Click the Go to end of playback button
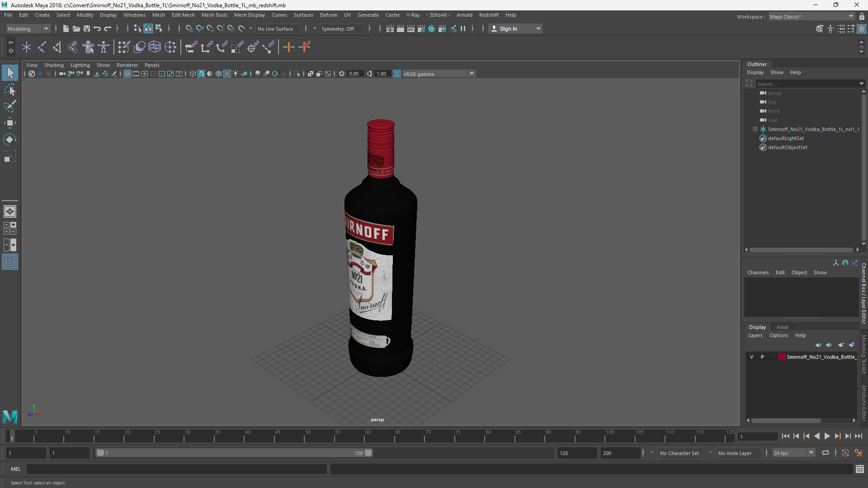Screen dimensions: 868x488 coord(858,436)
